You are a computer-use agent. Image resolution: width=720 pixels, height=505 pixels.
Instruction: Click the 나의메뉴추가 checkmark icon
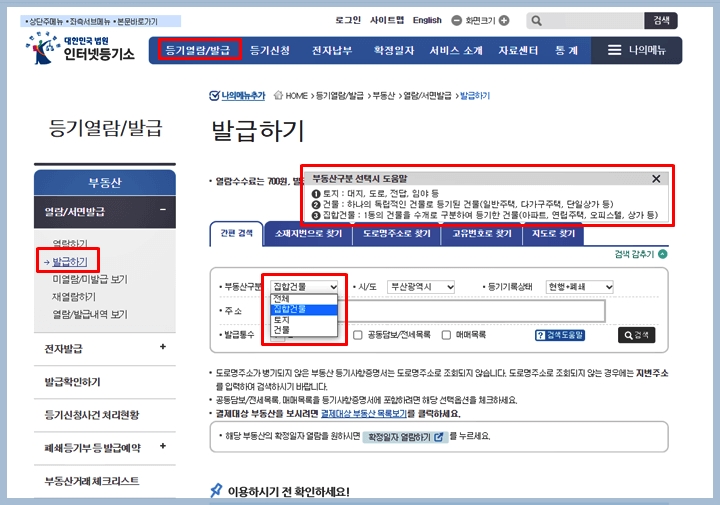(214, 95)
